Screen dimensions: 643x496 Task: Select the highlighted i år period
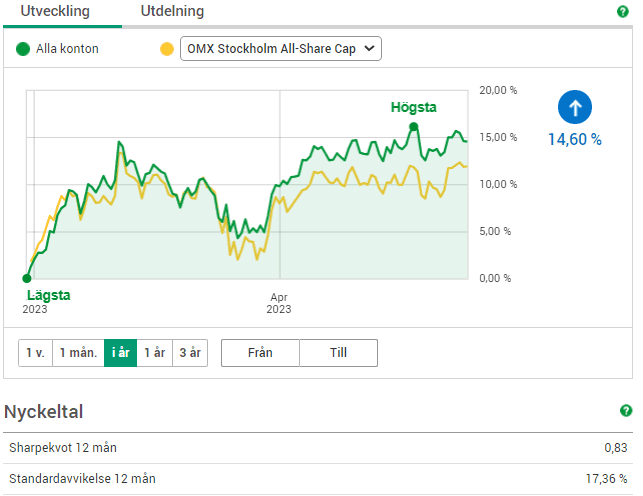tap(120, 353)
